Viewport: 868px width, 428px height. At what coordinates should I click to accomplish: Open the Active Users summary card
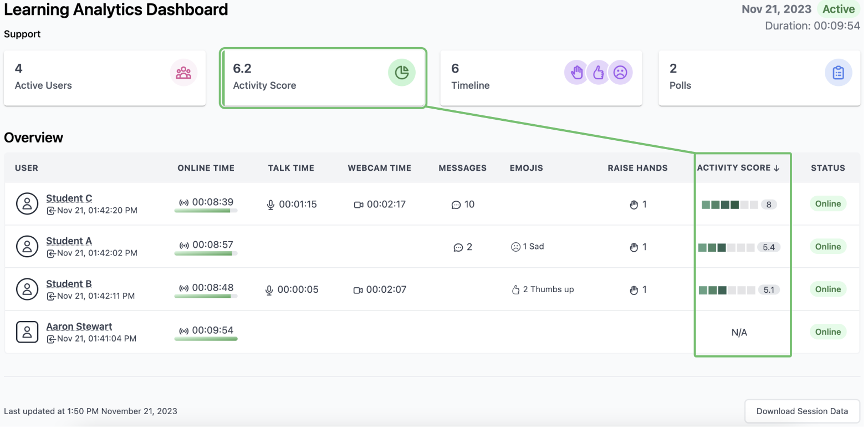(x=105, y=78)
